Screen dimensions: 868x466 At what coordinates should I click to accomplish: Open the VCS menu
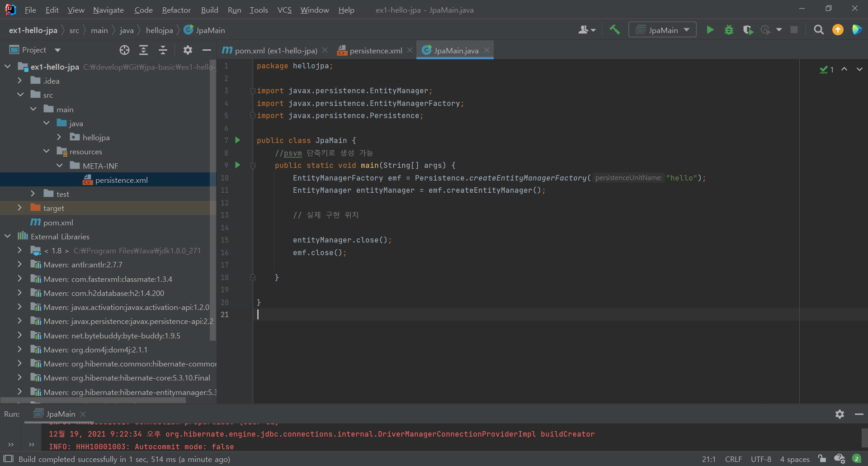click(x=284, y=10)
